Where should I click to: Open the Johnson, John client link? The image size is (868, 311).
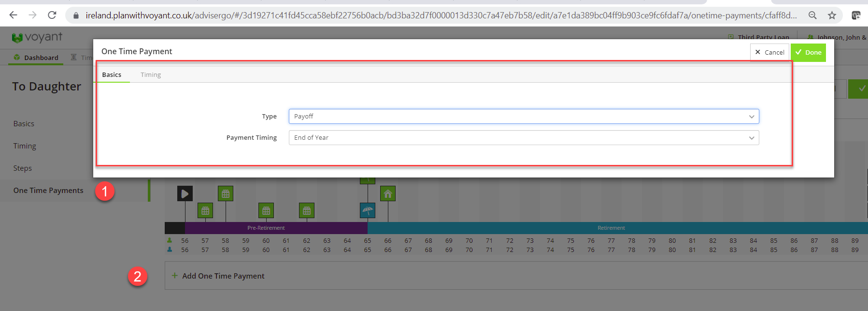point(837,37)
